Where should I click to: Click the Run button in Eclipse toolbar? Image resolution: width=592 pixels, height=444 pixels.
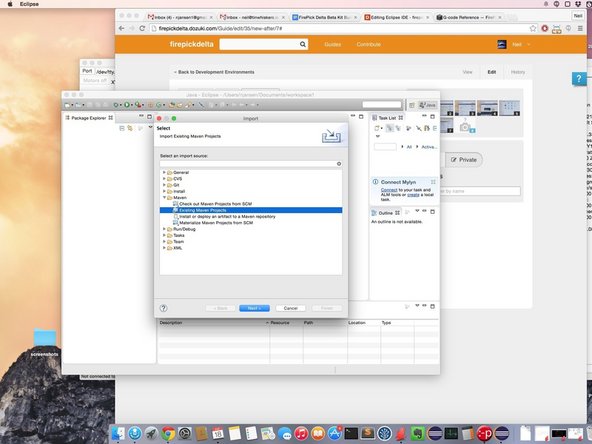pyautogui.click(x=127, y=105)
